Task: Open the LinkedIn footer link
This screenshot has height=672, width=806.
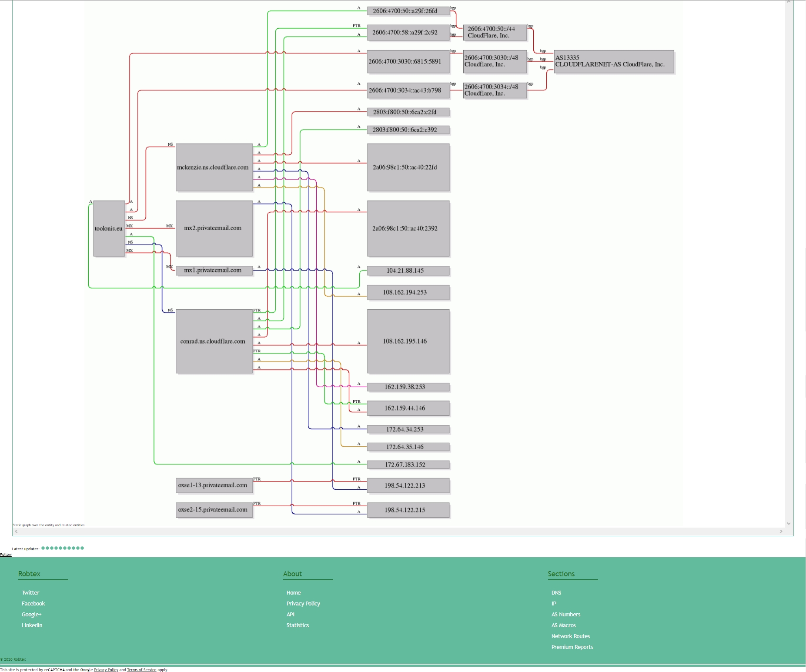Action: 32,625
